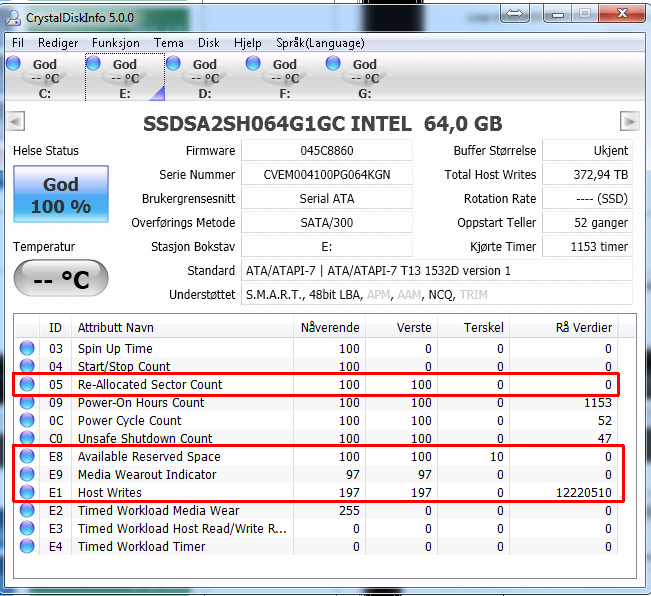Screen dimensions: 651x596
Task: Click the God 100 % health status button
Action: [x=61, y=194]
